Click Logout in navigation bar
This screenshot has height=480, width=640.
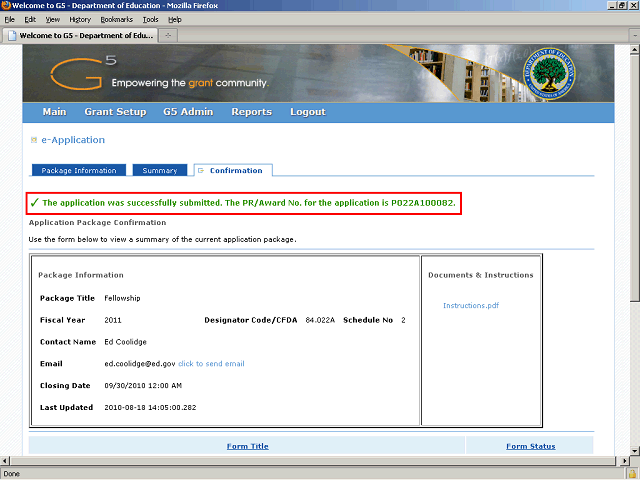pos(308,112)
